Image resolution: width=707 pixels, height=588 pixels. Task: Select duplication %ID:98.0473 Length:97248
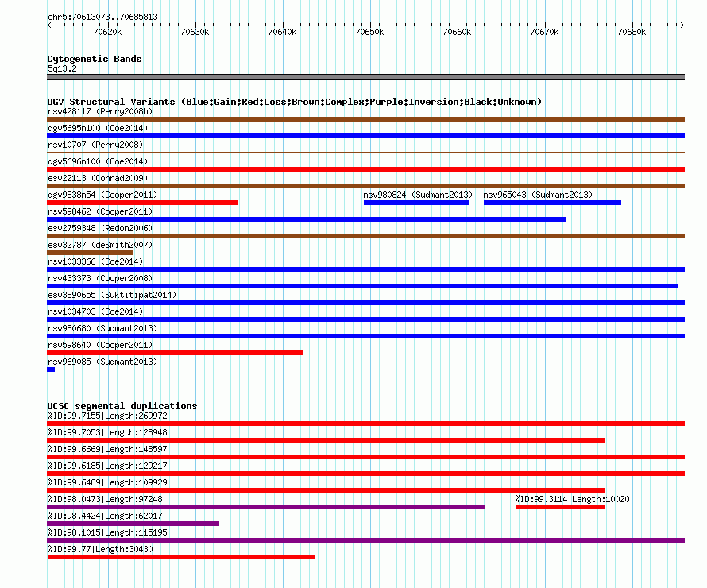pyautogui.click(x=105, y=499)
